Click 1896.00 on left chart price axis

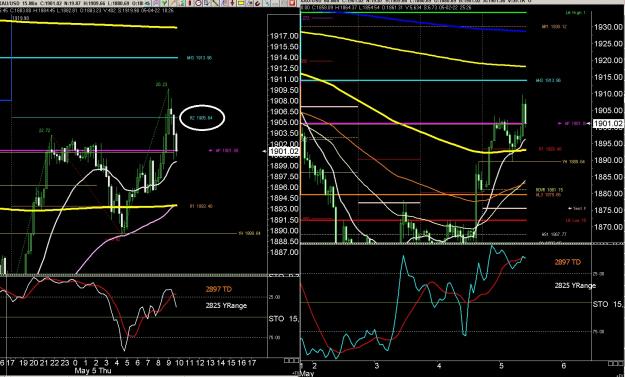tap(284, 187)
